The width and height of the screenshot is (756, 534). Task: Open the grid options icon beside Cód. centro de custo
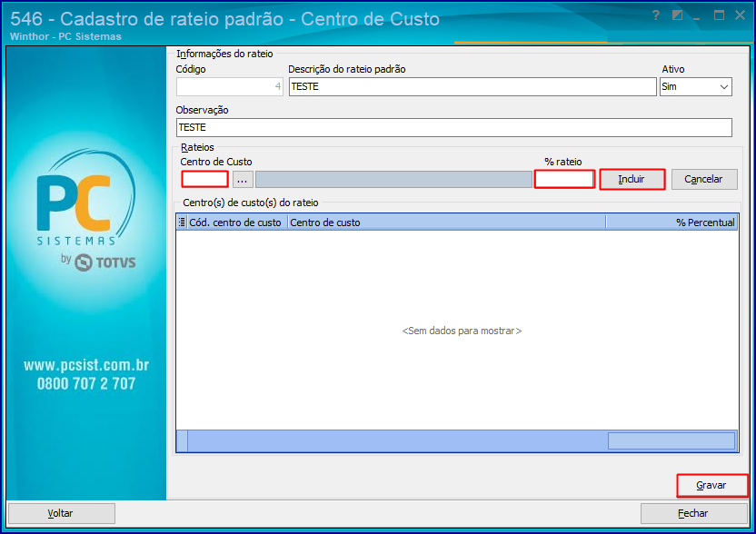pyautogui.click(x=182, y=222)
